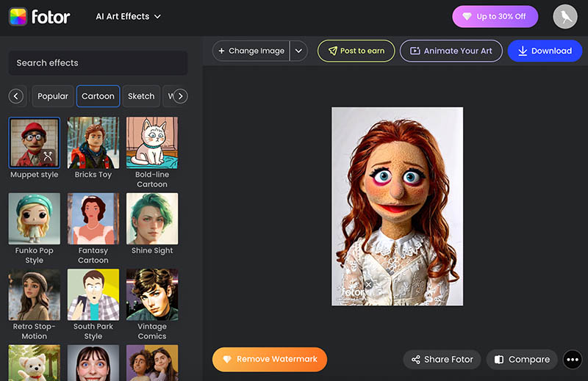Expand the AI Art Effects dropdown
Viewport: 588px width, 381px height.
[x=128, y=16]
